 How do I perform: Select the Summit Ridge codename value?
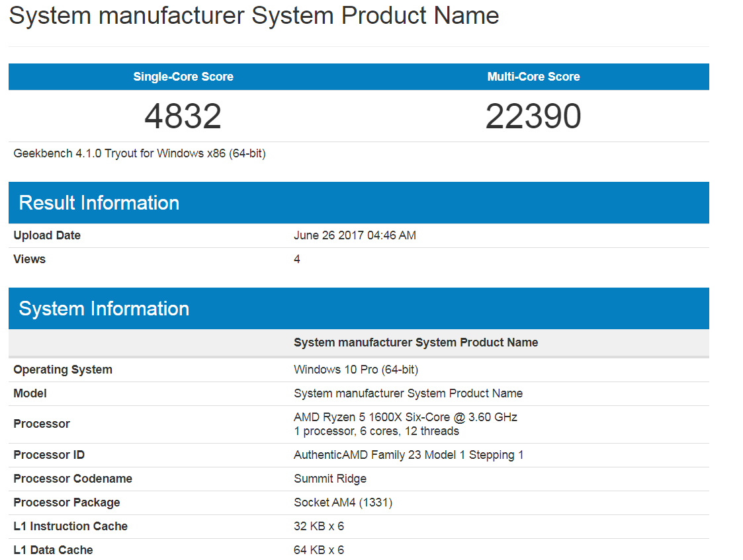330,479
